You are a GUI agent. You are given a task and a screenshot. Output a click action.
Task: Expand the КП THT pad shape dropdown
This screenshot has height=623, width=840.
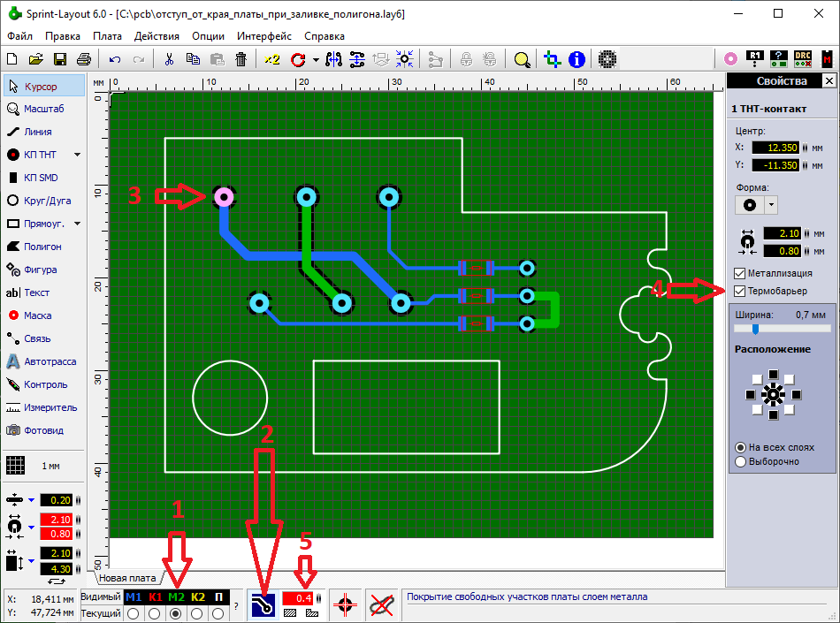[x=78, y=155]
